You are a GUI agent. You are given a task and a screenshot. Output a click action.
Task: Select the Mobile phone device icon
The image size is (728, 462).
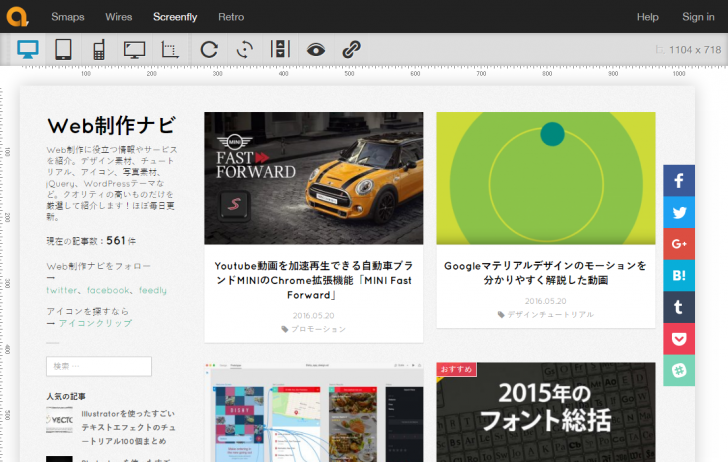point(98,49)
